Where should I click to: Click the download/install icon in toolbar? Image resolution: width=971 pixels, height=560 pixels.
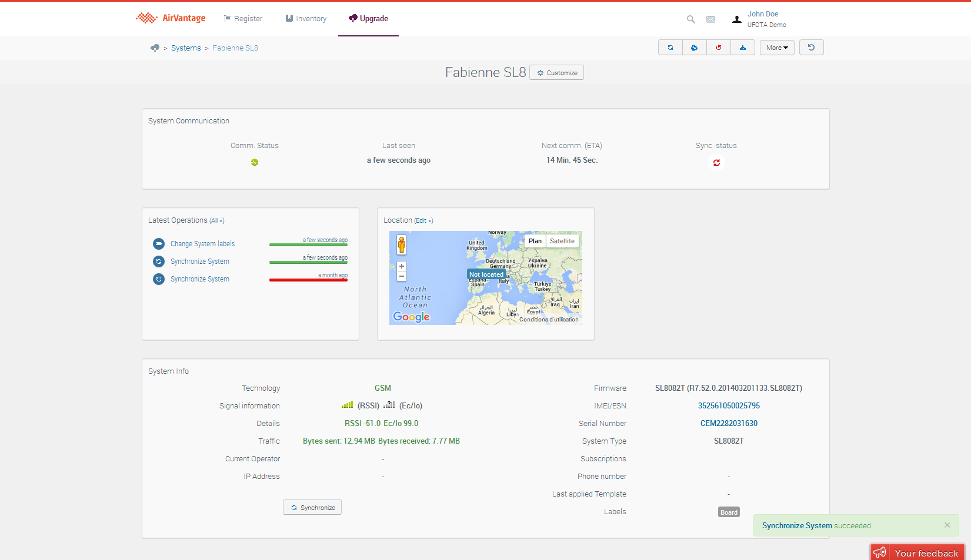point(742,48)
